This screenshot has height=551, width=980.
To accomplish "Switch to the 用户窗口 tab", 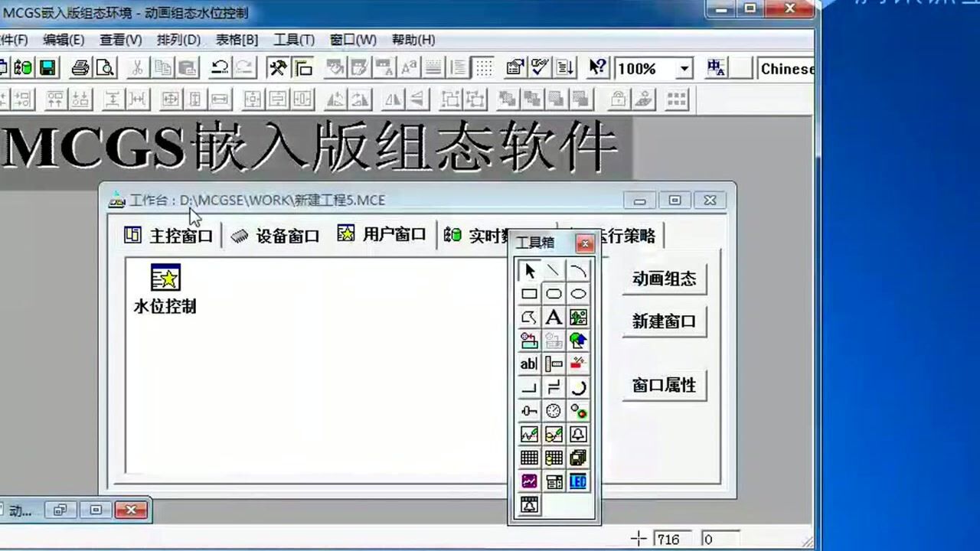I will [x=382, y=234].
